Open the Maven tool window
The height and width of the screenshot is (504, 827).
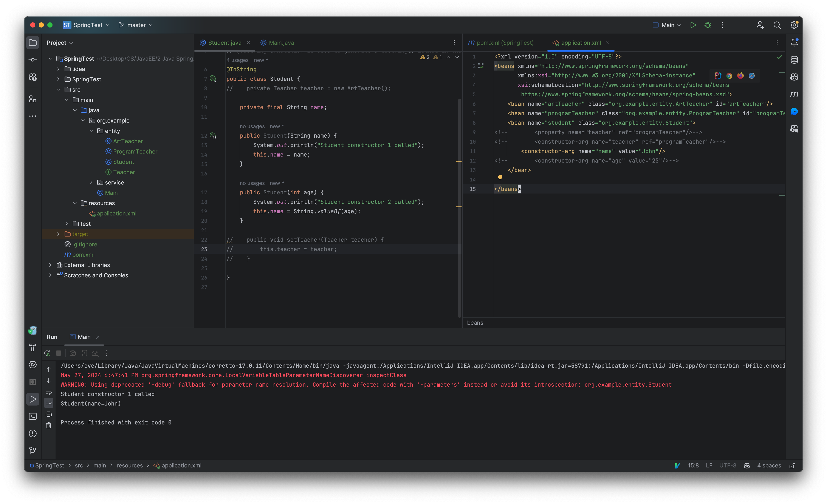[794, 94]
